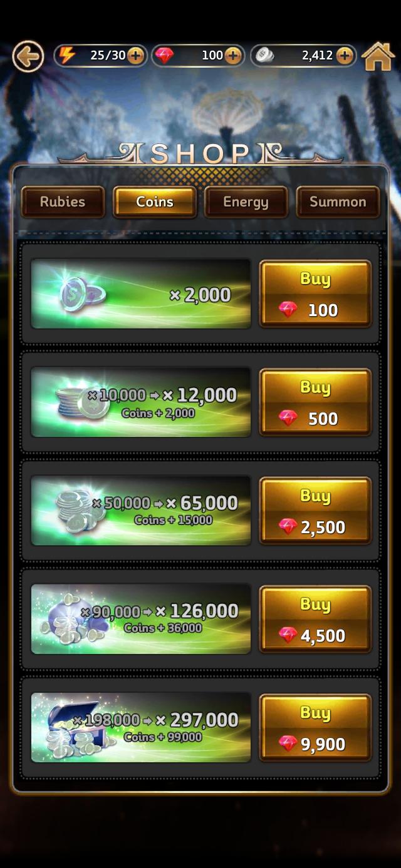401x868 pixels.
Task: Tap the back arrow icon
Action: coord(28,57)
